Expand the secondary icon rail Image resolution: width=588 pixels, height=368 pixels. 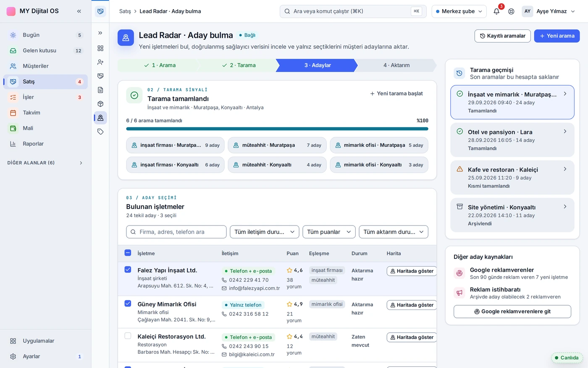100,33
